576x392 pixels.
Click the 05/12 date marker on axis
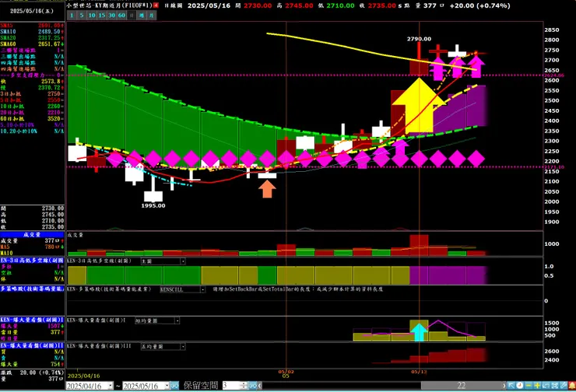coord(419,372)
